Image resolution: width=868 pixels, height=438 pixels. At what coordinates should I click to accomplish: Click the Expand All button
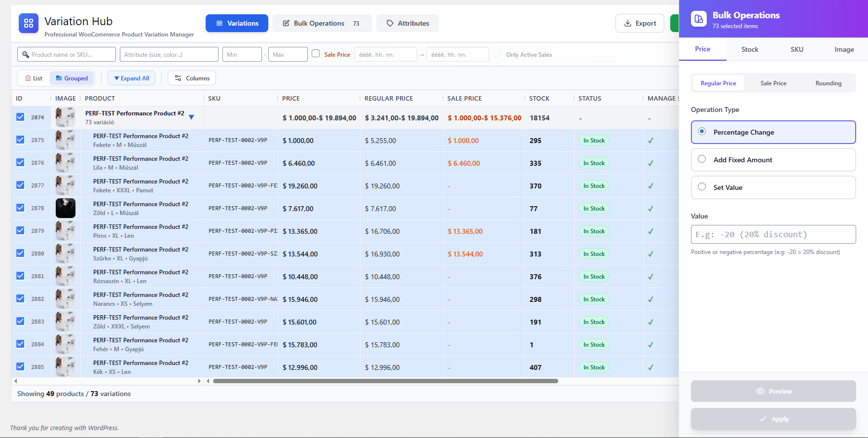(x=132, y=78)
